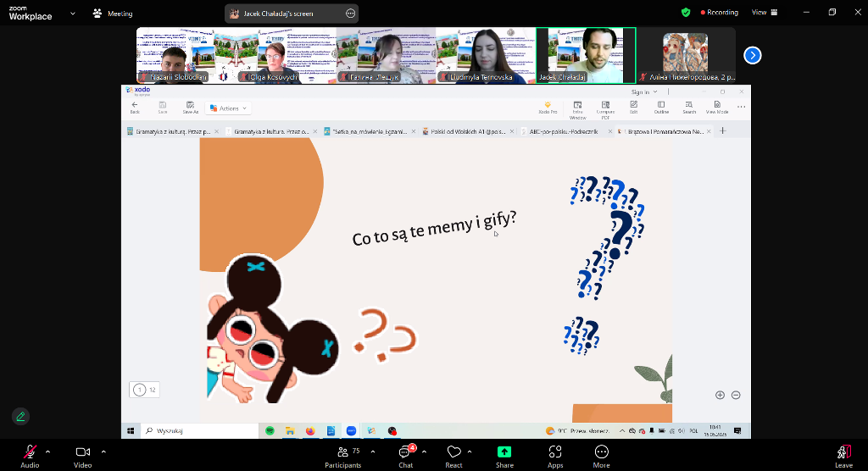Open the Zoom Workplace dropdown arrow
868x471 pixels.
coord(72,14)
